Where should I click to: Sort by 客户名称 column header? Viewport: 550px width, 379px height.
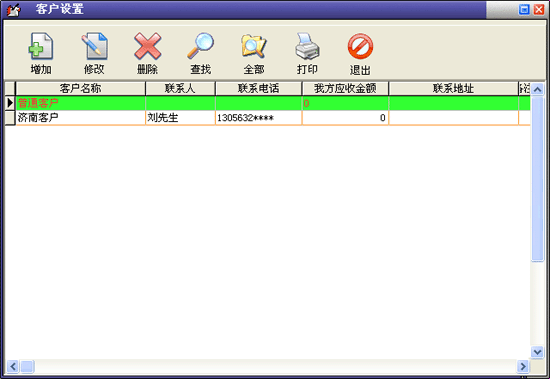[80, 88]
